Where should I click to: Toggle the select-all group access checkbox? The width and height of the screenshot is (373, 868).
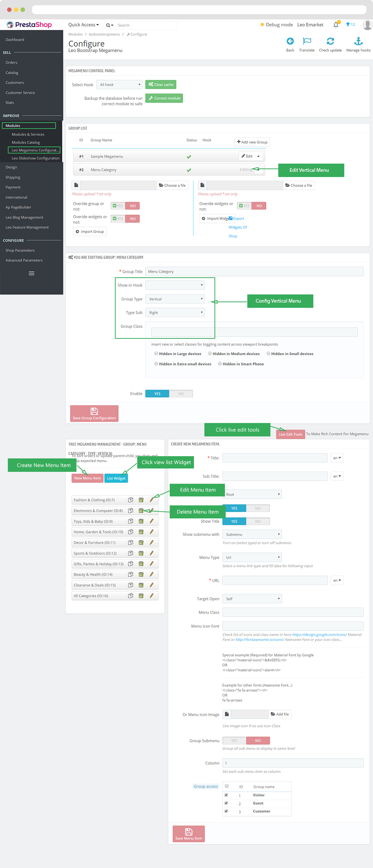(226, 786)
